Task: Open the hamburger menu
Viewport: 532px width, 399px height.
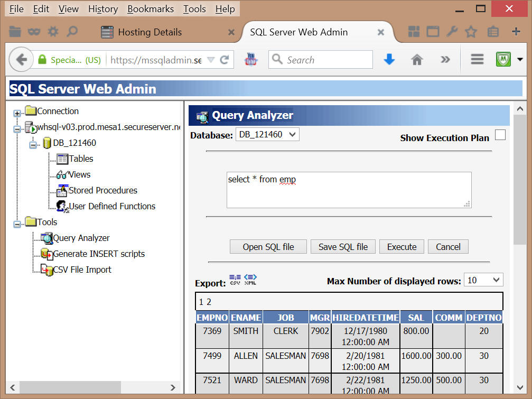Action: (x=477, y=59)
